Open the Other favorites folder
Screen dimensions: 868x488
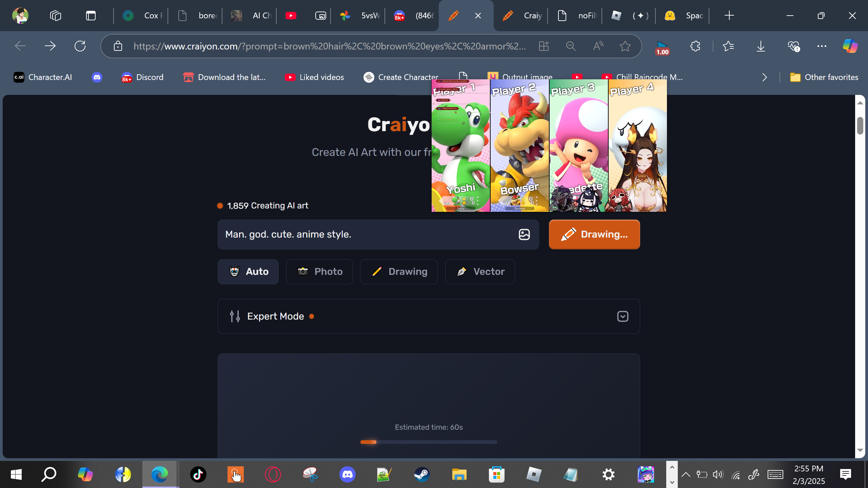[824, 77]
